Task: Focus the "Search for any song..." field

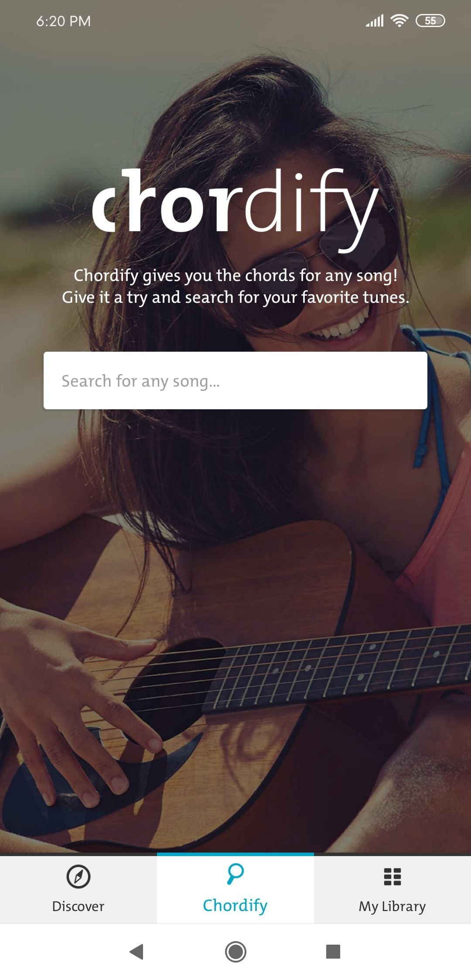Action: [235, 380]
